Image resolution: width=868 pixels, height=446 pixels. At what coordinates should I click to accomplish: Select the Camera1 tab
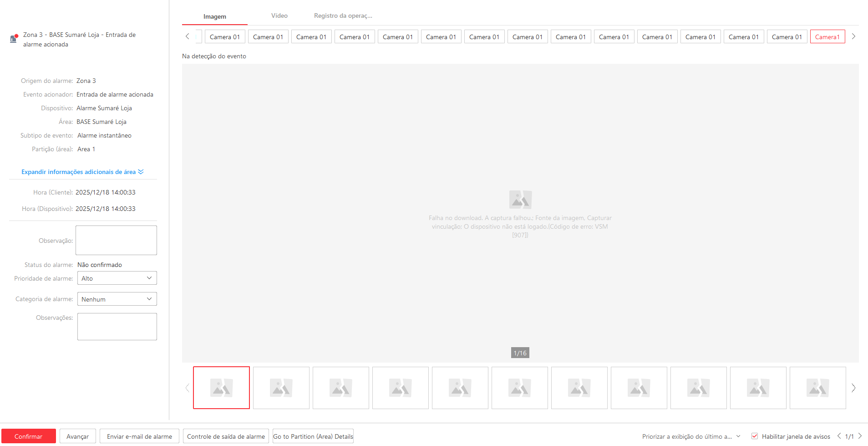pos(827,37)
